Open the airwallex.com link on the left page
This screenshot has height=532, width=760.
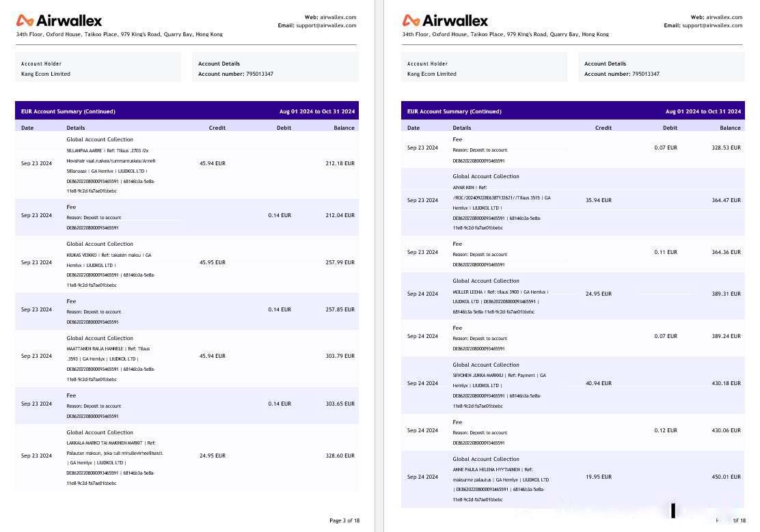pos(338,17)
